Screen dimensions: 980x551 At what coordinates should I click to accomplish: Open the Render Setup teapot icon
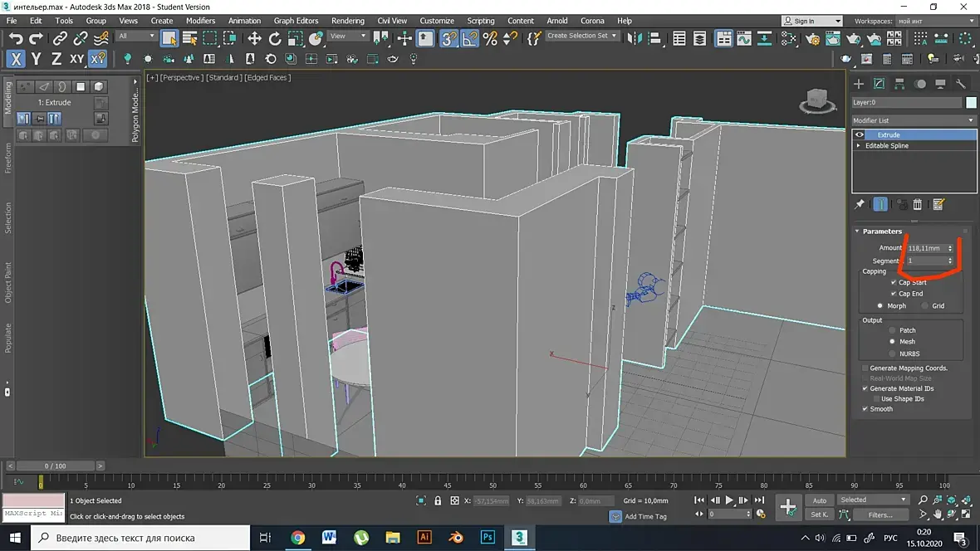(812, 38)
